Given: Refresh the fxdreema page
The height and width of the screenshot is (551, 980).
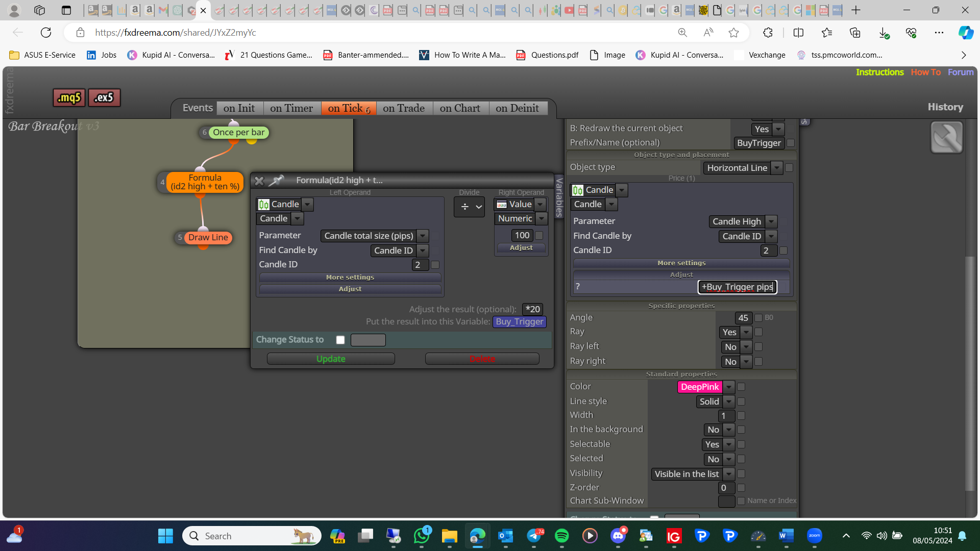Looking at the screenshot, I should tap(46, 33).
